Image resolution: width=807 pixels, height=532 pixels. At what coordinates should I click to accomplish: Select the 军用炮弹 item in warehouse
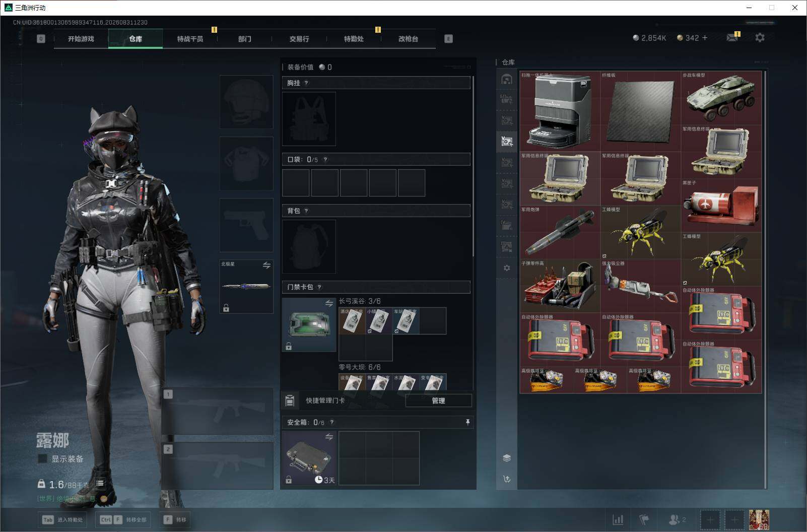[560, 232]
